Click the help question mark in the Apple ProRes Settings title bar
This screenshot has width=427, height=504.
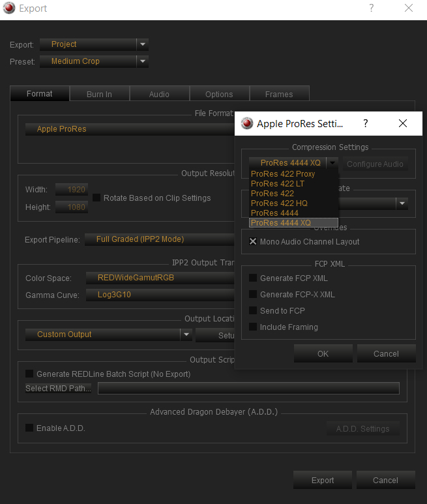coord(366,123)
